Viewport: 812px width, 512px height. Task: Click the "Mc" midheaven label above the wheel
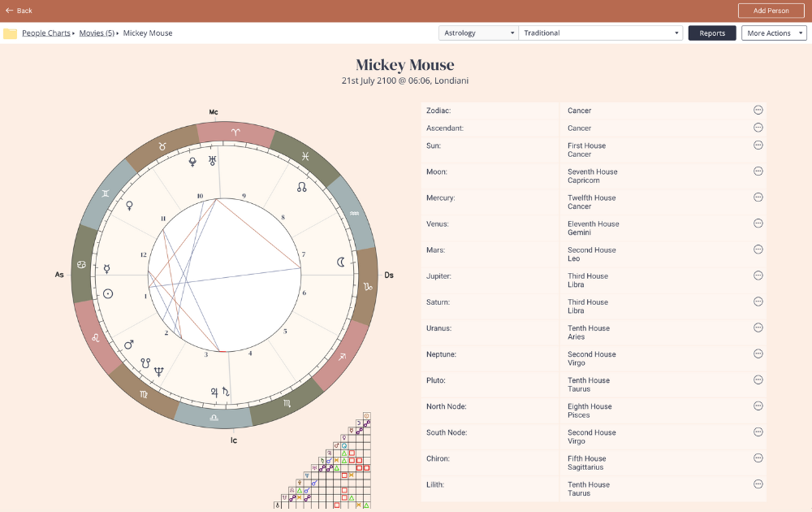click(214, 112)
